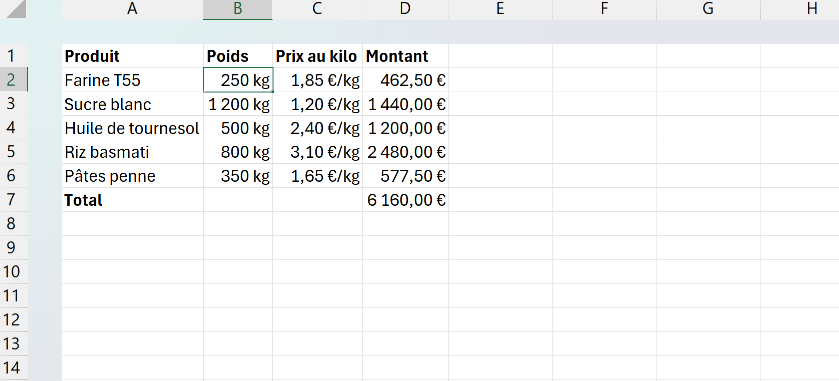Select row 8 header
Screen dimensions: 839x381
(x=13, y=224)
